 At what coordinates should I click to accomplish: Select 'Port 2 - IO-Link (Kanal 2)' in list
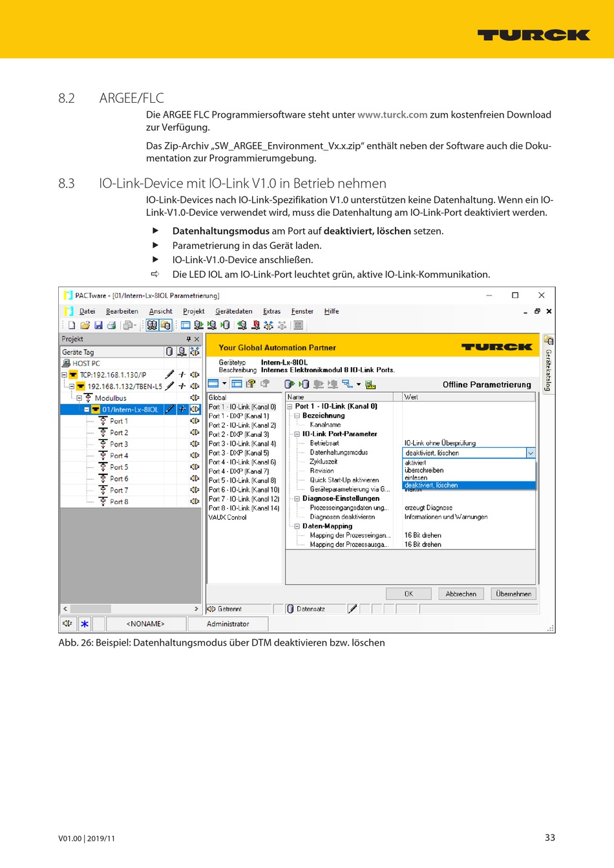click(242, 425)
